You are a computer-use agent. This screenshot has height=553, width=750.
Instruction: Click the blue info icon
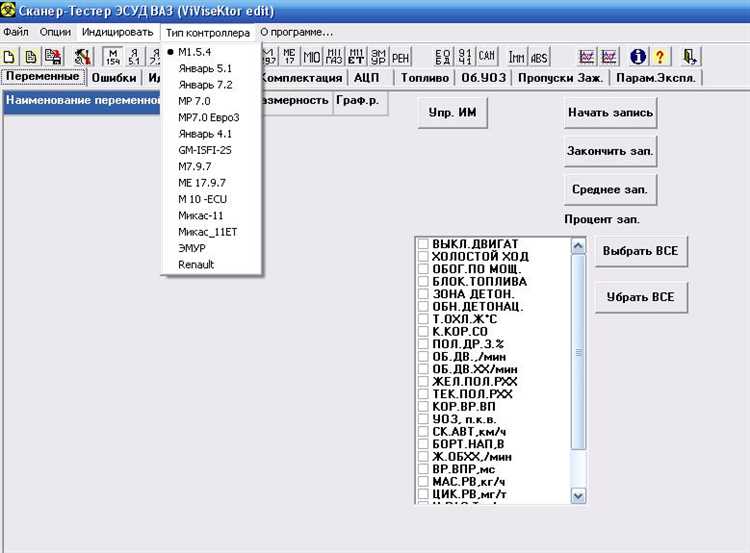[x=638, y=57]
